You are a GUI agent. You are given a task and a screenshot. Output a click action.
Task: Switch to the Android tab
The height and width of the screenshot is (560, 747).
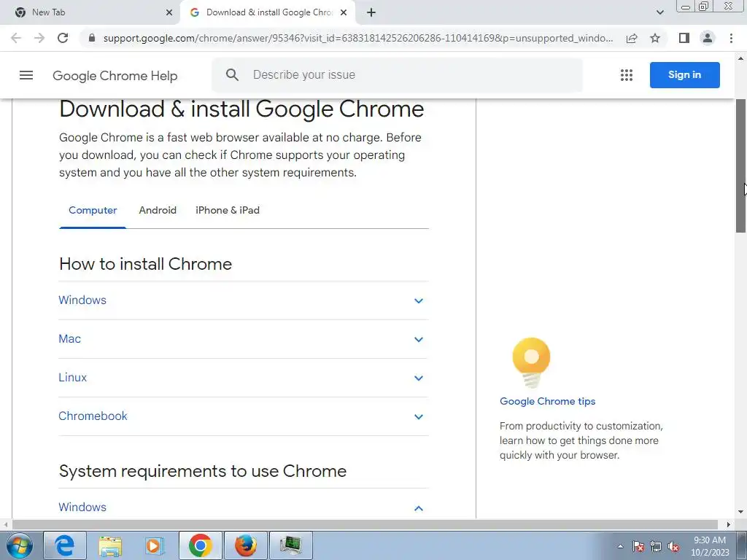coord(158,211)
